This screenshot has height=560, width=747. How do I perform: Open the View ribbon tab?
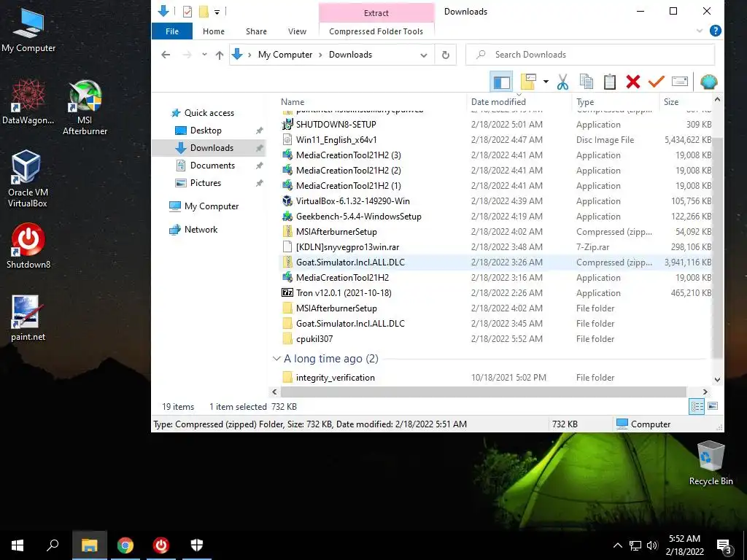tap(297, 31)
